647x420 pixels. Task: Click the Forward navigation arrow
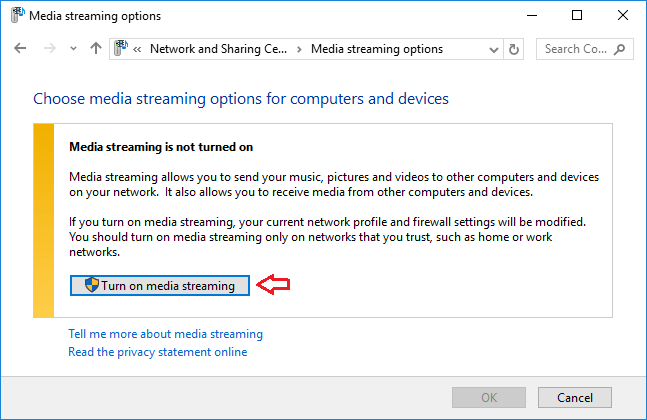click(50, 49)
